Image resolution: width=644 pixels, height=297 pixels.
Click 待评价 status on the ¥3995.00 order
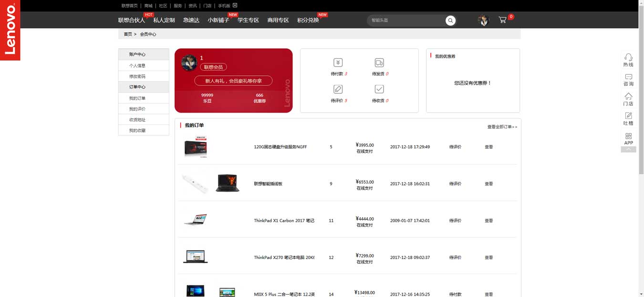tap(455, 147)
